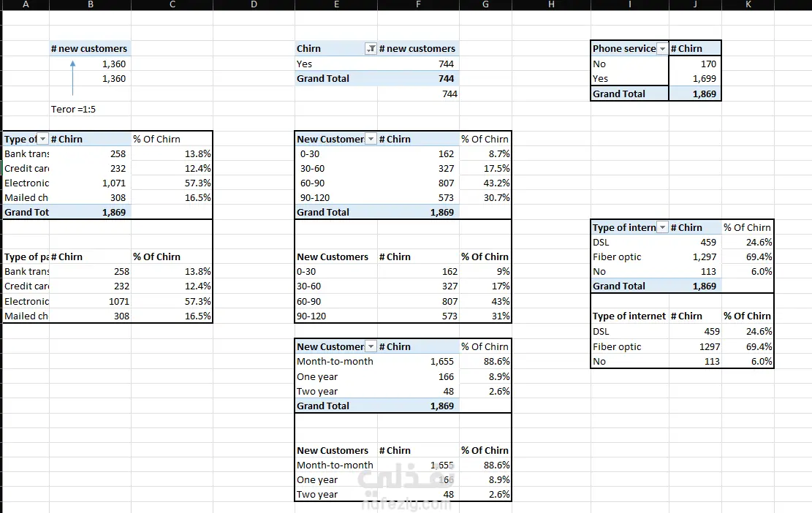The width and height of the screenshot is (812, 513).
Task: Expand the Type of internet filter dropdown
Action: coord(662,228)
